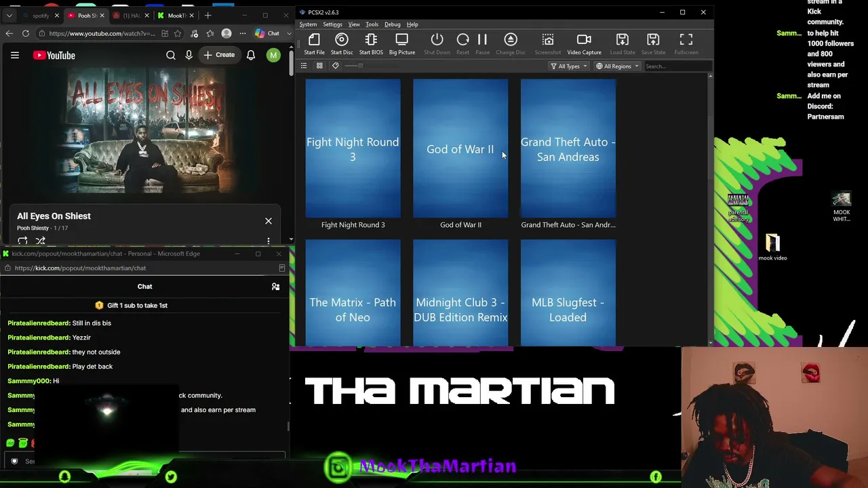Click the YouTube Create button

(x=219, y=56)
